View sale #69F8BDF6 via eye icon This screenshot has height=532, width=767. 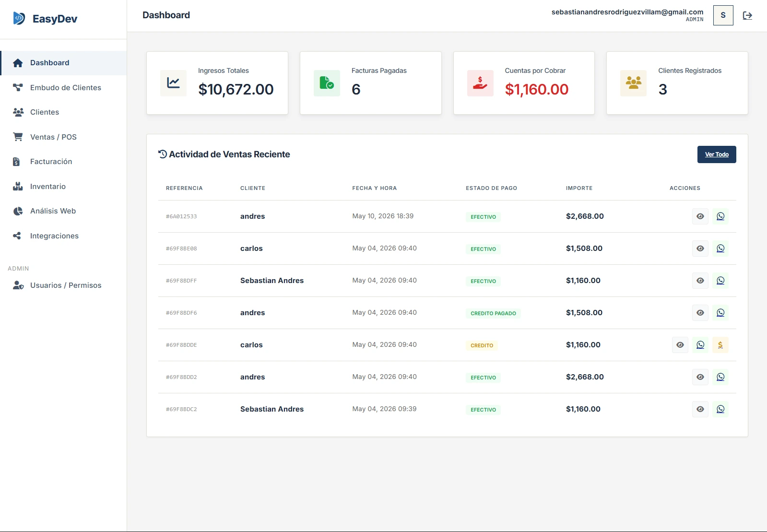tap(700, 313)
